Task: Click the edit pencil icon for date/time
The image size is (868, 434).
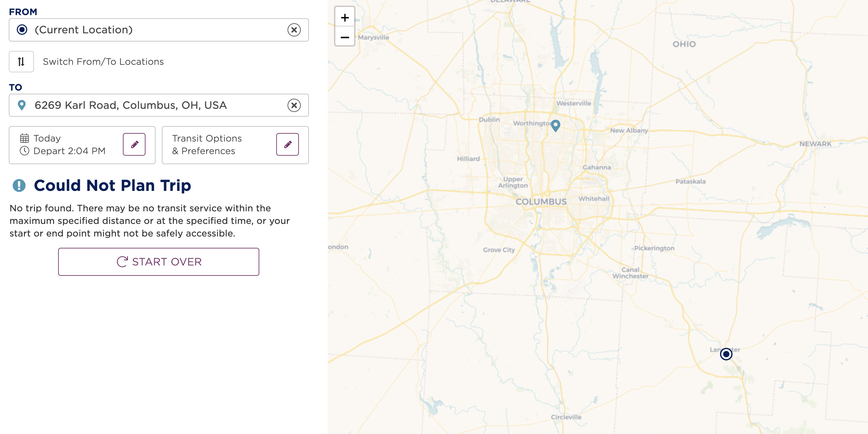Action: (135, 145)
